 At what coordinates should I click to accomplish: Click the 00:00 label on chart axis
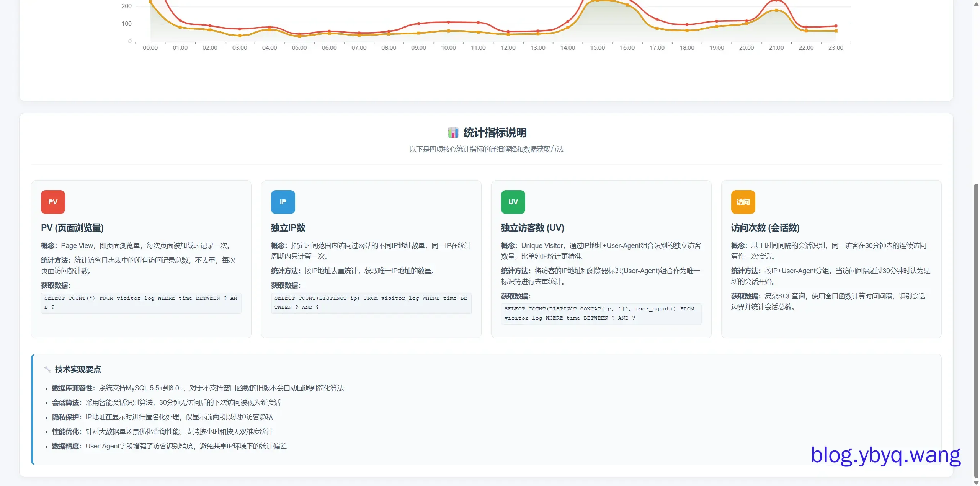(x=150, y=48)
